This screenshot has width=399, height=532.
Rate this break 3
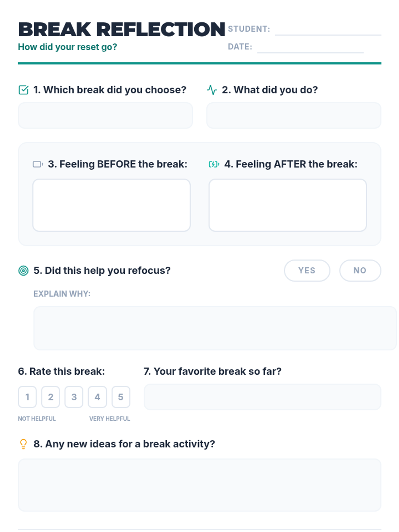click(74, 397)
